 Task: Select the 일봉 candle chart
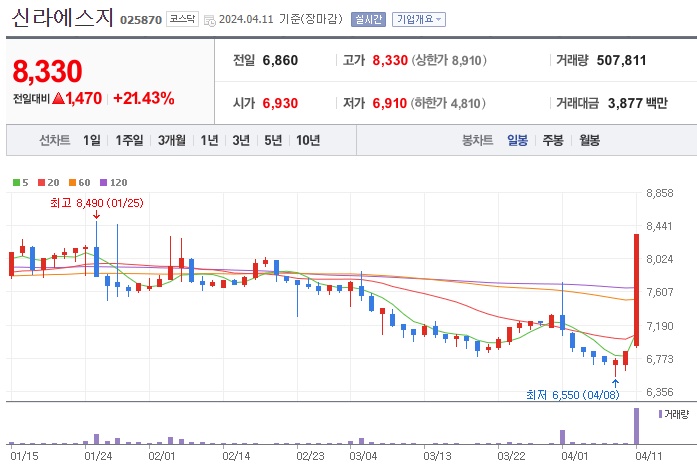[517, 140]
